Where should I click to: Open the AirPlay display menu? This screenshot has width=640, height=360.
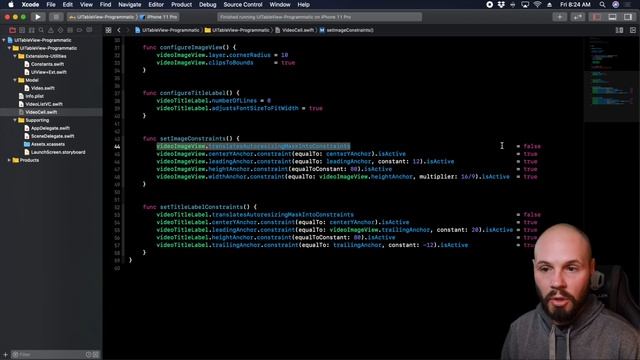(525, 4)
